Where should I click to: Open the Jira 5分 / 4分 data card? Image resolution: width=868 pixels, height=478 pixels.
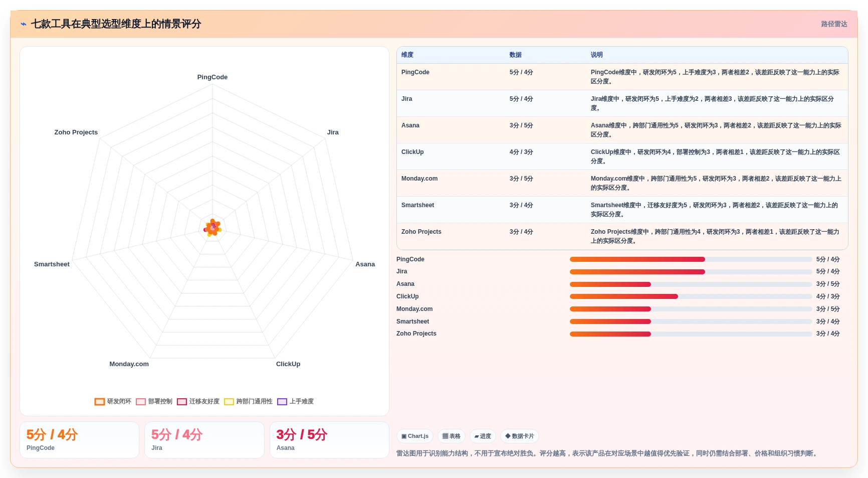(x=204, y=440)
